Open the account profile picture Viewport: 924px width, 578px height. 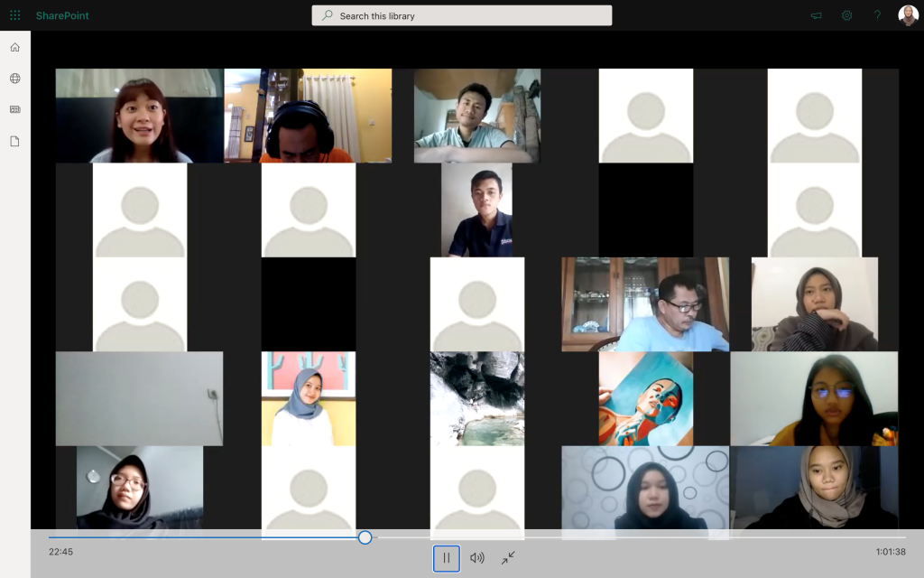coord(908,16)
